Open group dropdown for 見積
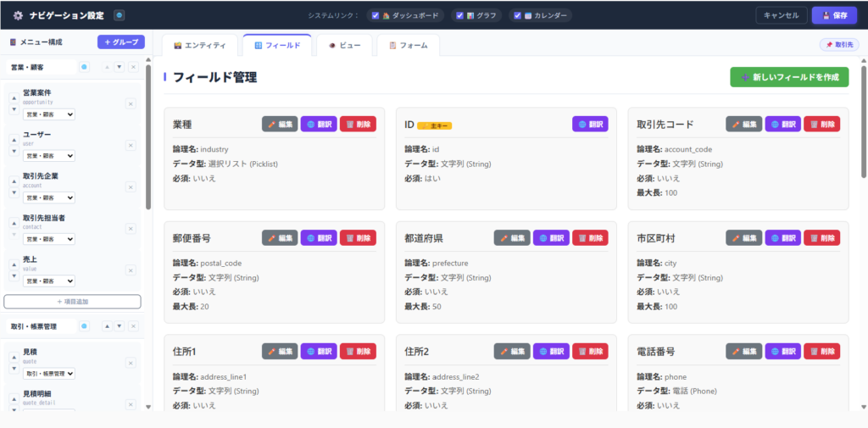 pos(49,374)
